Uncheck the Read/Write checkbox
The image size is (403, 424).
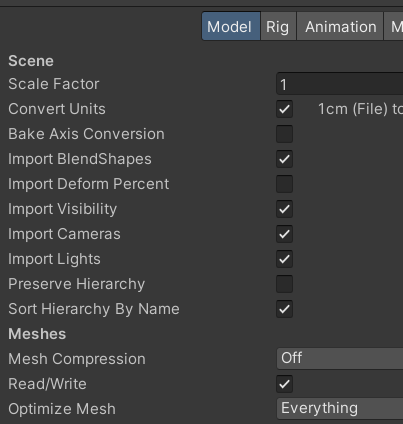(284, 384)
